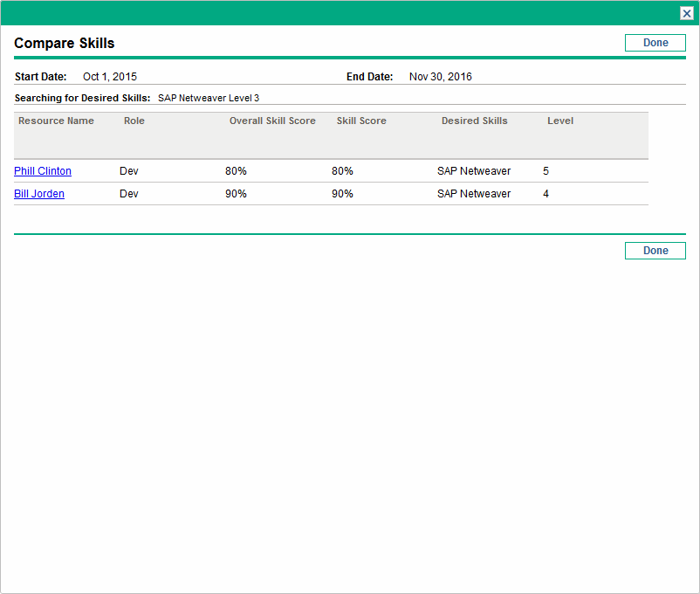This screenshot has width=700, height=594.
Task: Close the Compare Skills dialog window
Action: (687, 13)
